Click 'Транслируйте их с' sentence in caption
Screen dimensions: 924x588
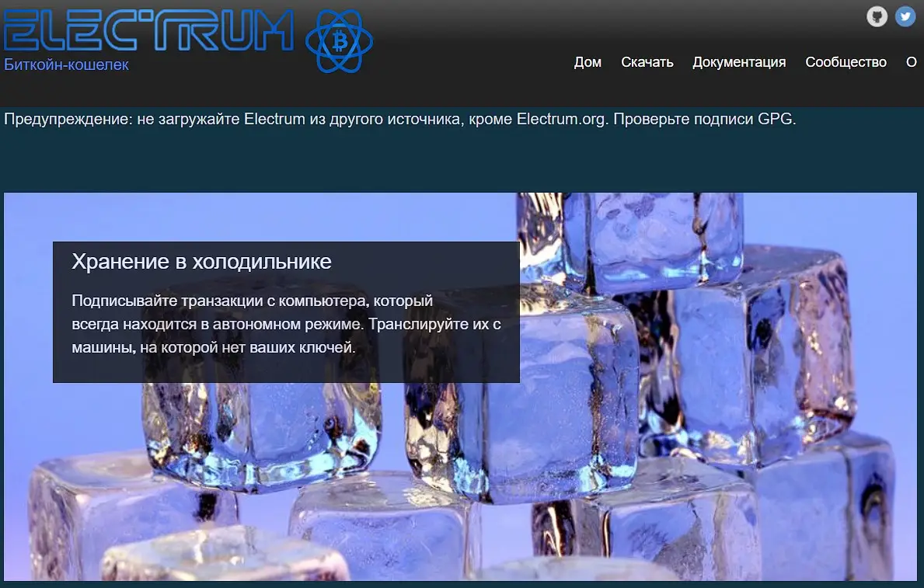pyautogui.click(x=435, y=324)
